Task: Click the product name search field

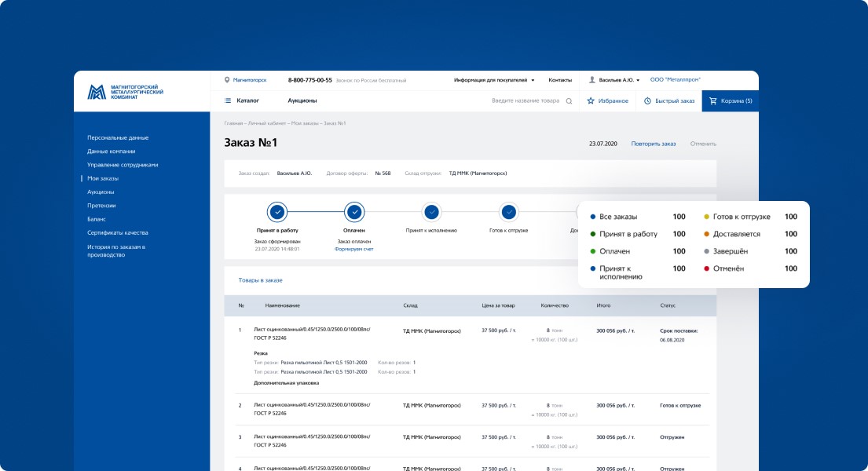Action: (525, 101)
